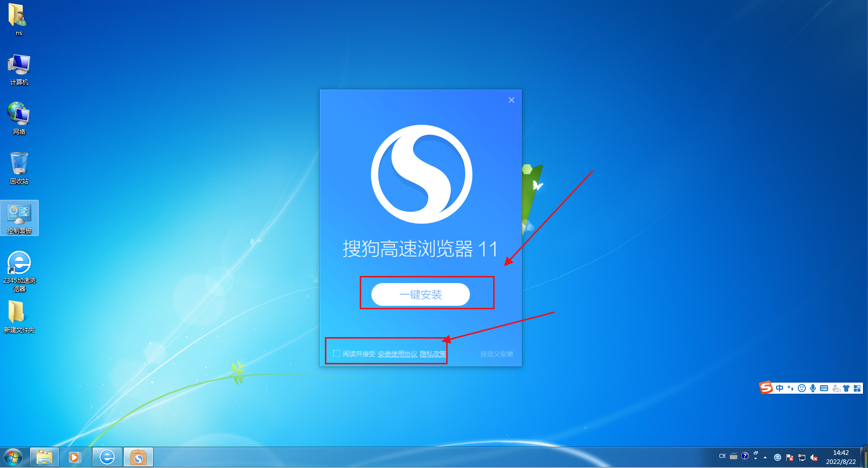Screen dimensions: 868x468
Task: Select the 2345加速浏览器 desktop shortcut
Action: tap(19, 271)
